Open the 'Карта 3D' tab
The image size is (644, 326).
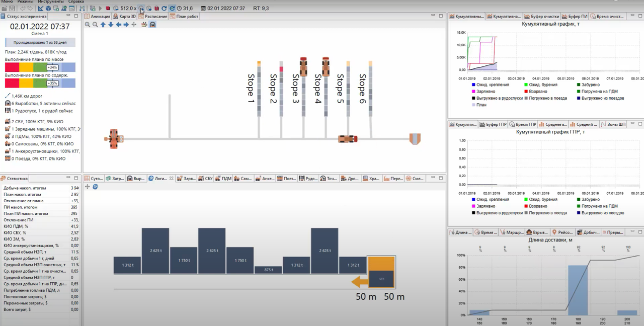124,17
